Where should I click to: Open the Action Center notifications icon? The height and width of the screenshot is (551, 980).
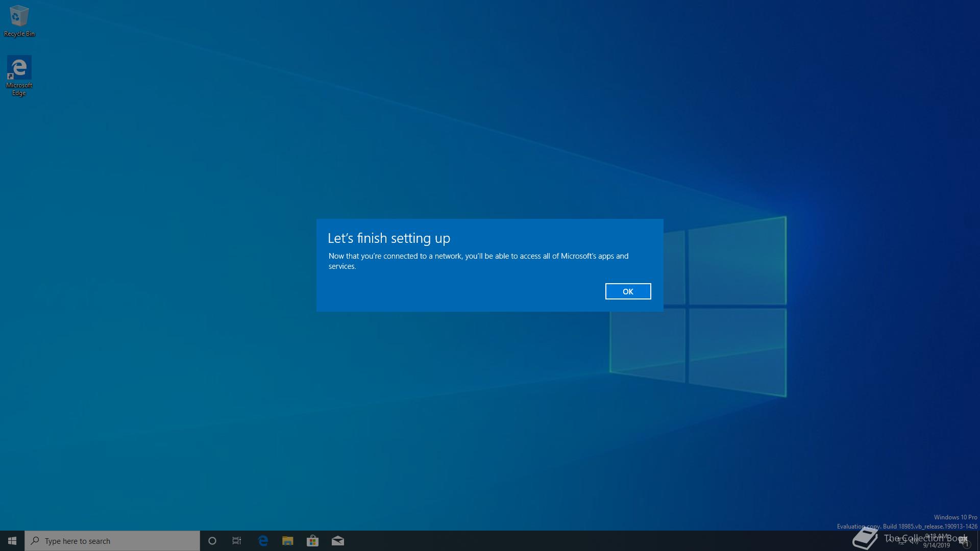964,541
